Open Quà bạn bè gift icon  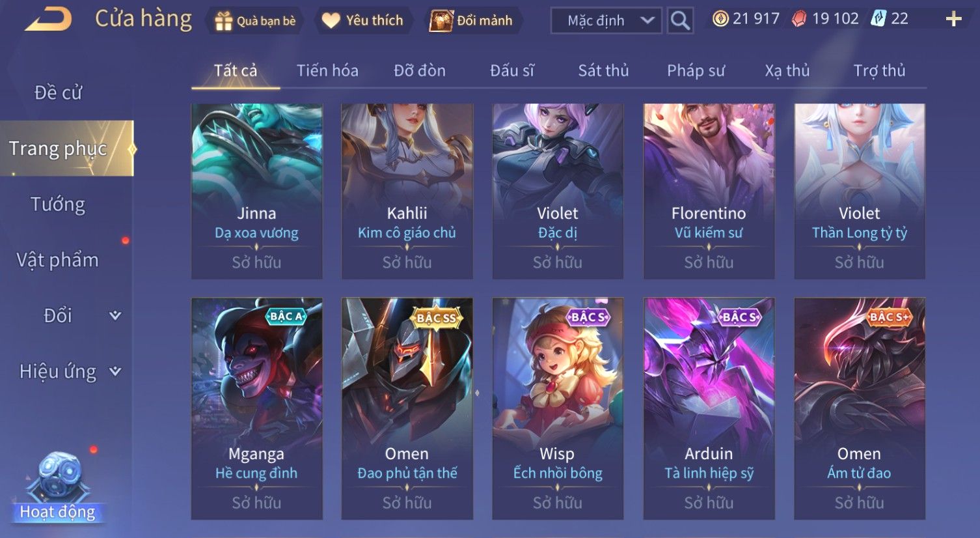tap(224, 21)
